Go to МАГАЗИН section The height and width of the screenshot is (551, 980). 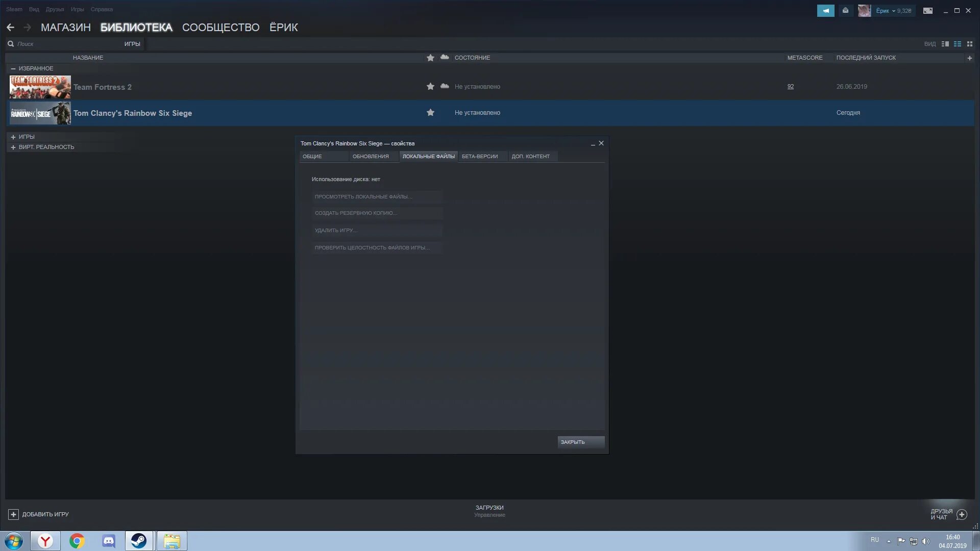pos(66,27)
